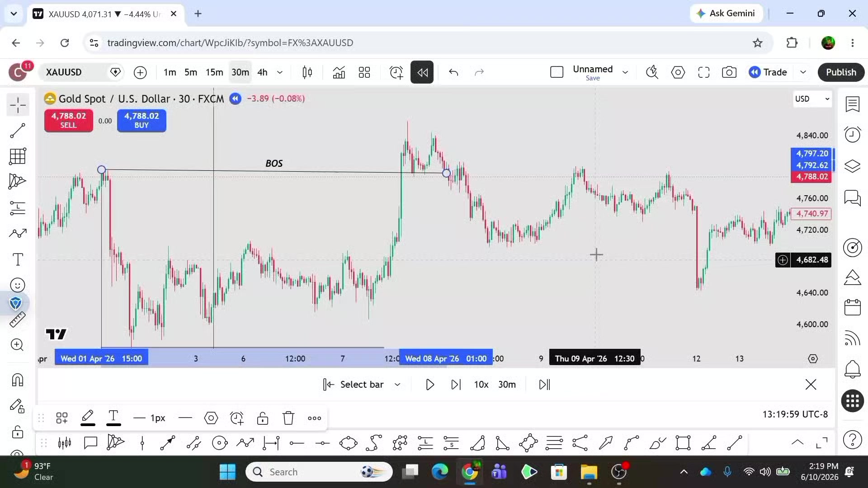
Task: Select the 30m timeframe
Action: coord(240,72)
